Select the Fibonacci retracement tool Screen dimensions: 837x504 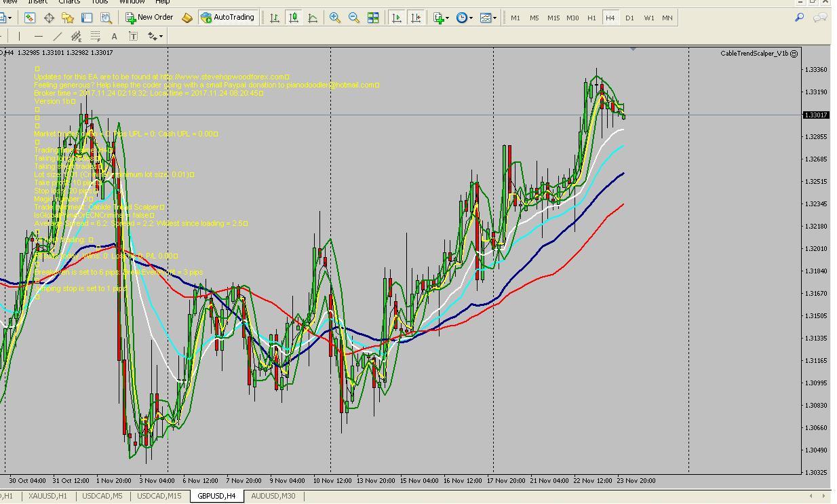point(95,36)
